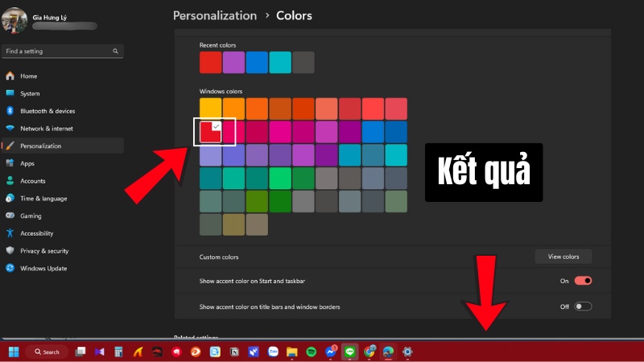Select the yellow gold swatch in Windows colors
644x362 pixels.
tap(210, 109)
